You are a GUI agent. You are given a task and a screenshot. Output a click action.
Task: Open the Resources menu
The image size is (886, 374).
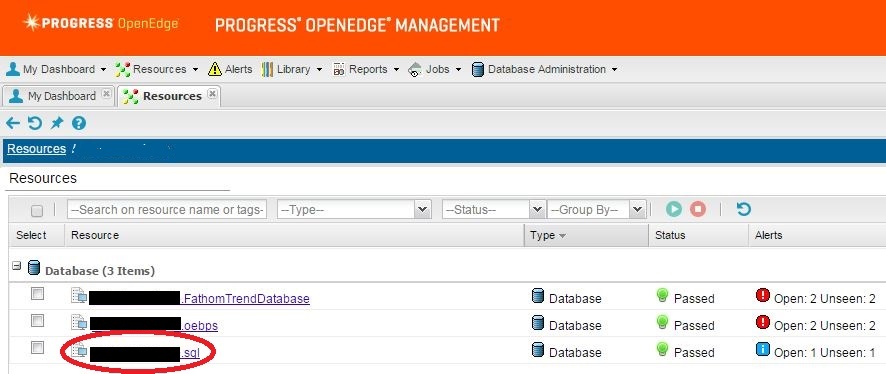157,69
